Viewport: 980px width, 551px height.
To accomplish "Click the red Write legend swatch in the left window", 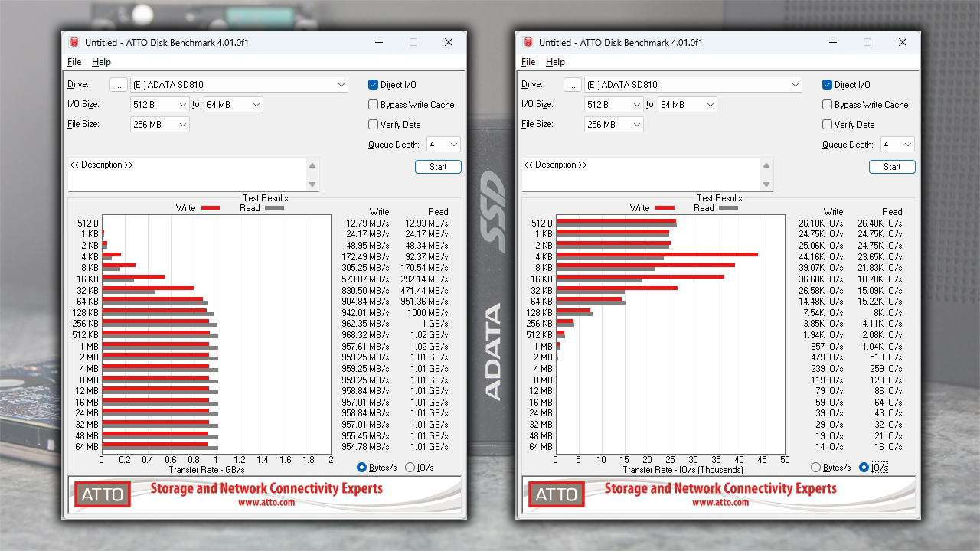I will click(211, 208).
